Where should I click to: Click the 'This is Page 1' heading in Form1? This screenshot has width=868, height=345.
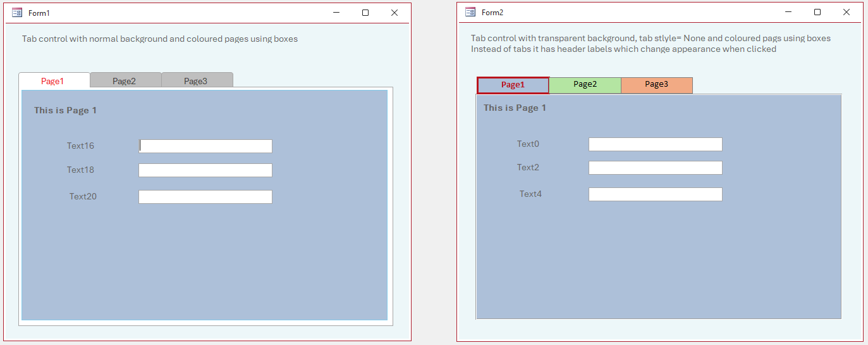(x=65, y=110)
